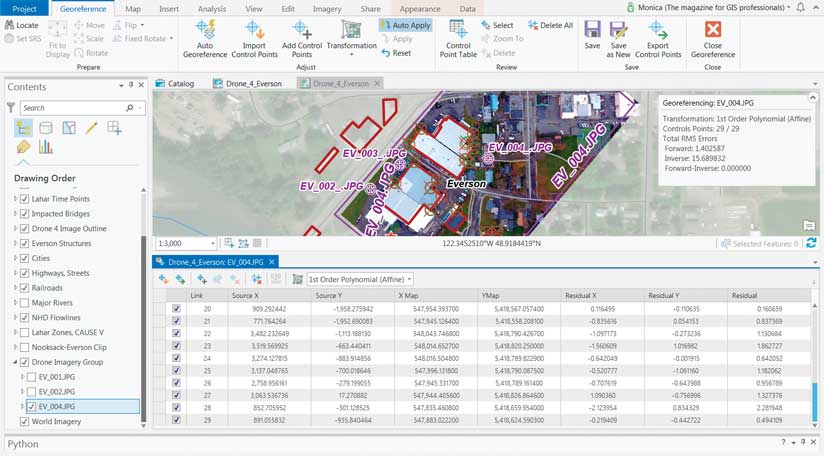This screenshot has width=824, height=456.
Task: Switch to the Imagery ribbon tab
Action: click(327, 9)
